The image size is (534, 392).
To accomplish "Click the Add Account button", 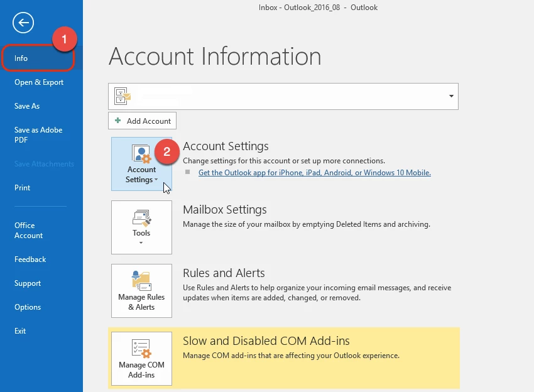I will click(x=142, y=121).
